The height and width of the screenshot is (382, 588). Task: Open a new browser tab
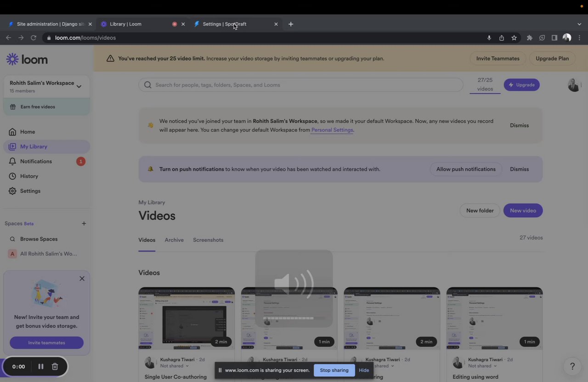(291, 24)
